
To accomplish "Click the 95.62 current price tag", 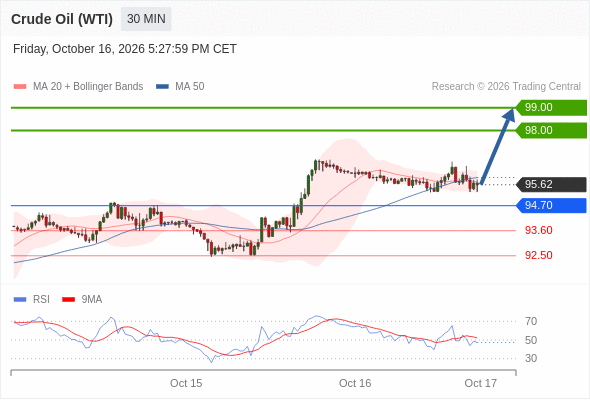I will click(x=551, y=184).
